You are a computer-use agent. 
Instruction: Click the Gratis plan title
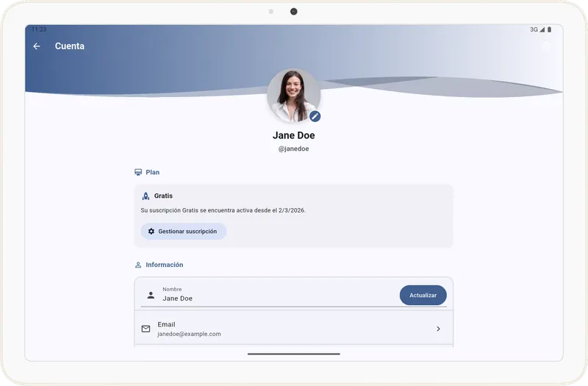click(163, 196)
